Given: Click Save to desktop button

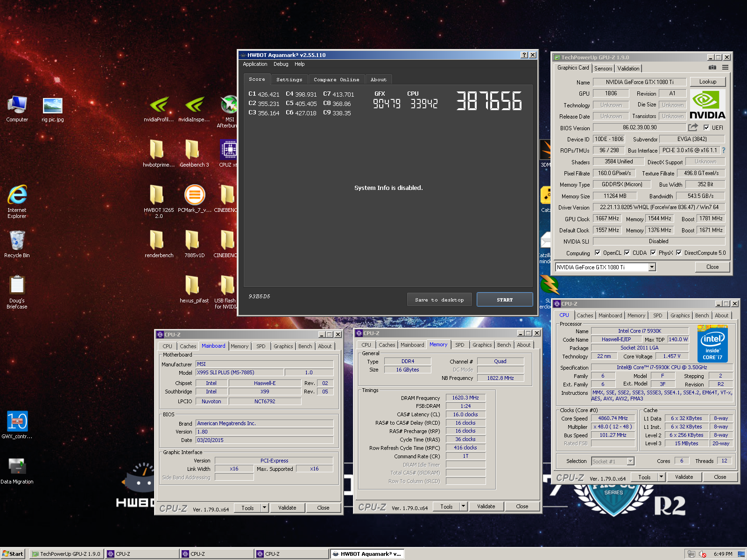Looking at the screenshot, I should [439, 300].
